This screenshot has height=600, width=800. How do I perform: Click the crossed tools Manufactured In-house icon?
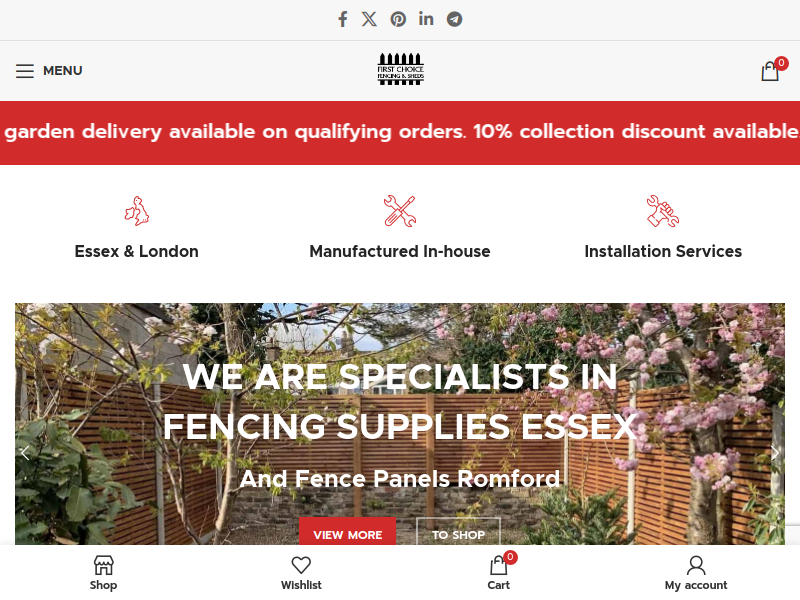click(400, 211)
